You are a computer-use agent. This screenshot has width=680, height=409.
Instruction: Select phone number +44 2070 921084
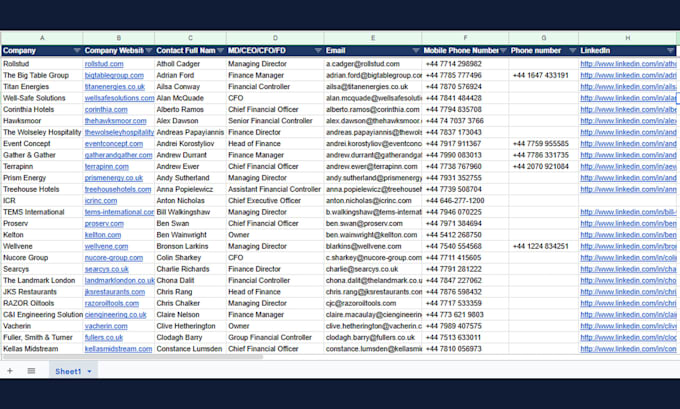click(x=544, y=167)
